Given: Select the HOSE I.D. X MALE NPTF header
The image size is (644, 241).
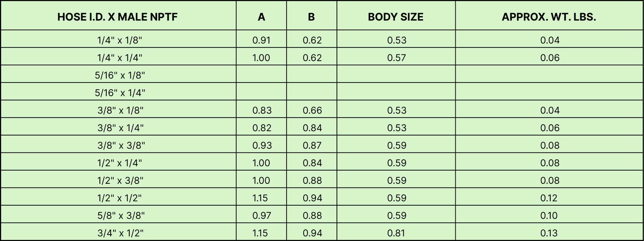Looking at the screenshot, I should (118, 17).
